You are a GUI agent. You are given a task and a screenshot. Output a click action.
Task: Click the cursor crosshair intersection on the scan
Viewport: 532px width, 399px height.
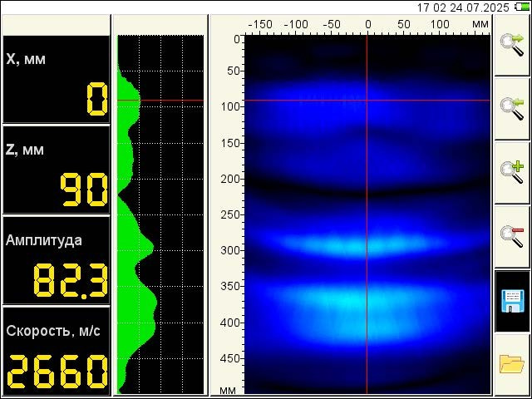(367, 101)
